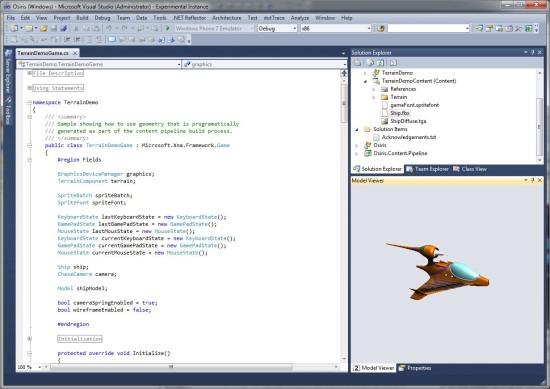Open the .NET Reflector menu
The image size is (550, 389).
coord(189,18)
